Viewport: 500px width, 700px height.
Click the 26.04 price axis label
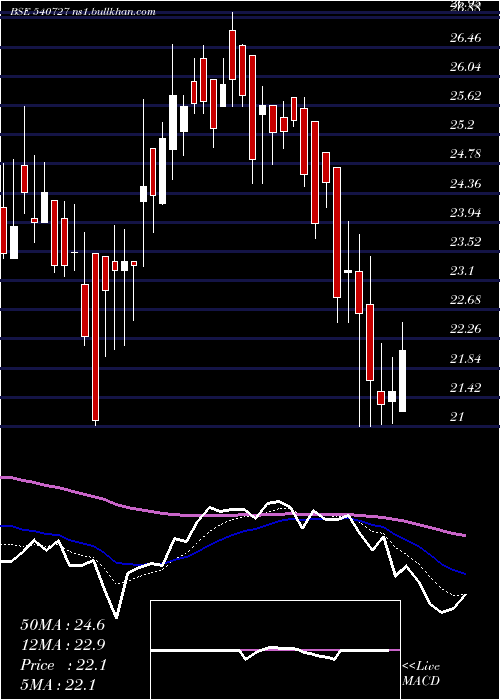tap(465, 67)
